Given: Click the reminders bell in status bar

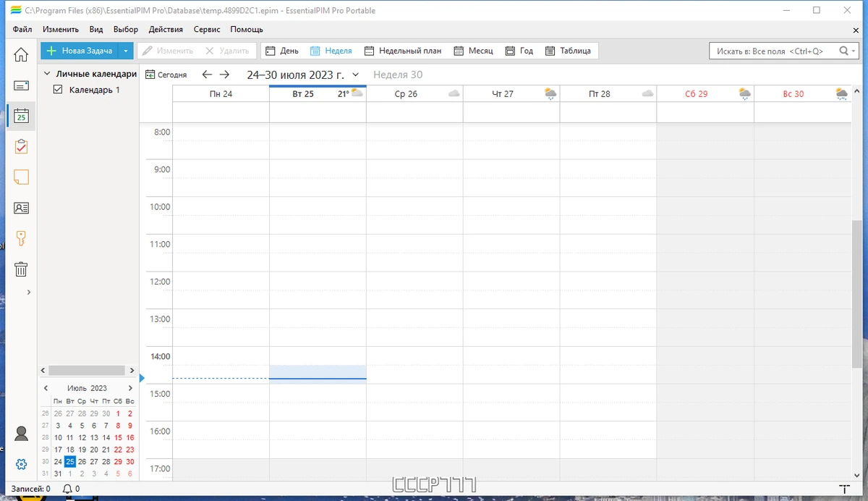Looking at the screenshot, I should 67,489.
